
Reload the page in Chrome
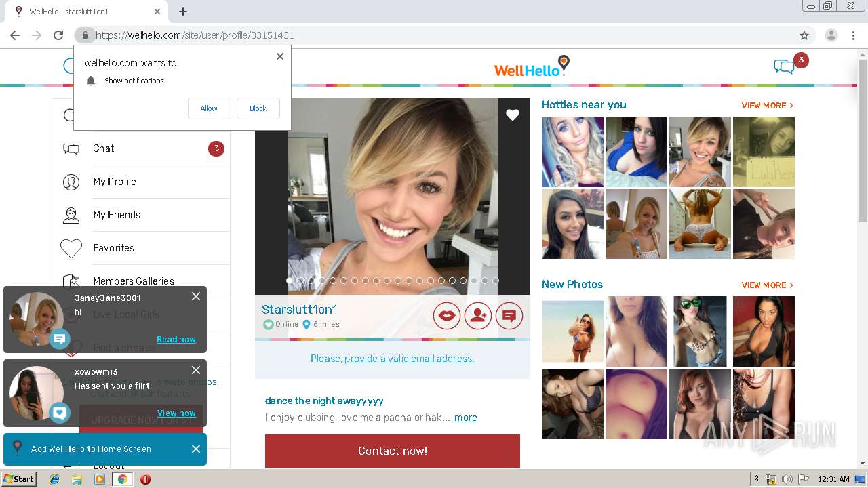(x=58, y=35)
